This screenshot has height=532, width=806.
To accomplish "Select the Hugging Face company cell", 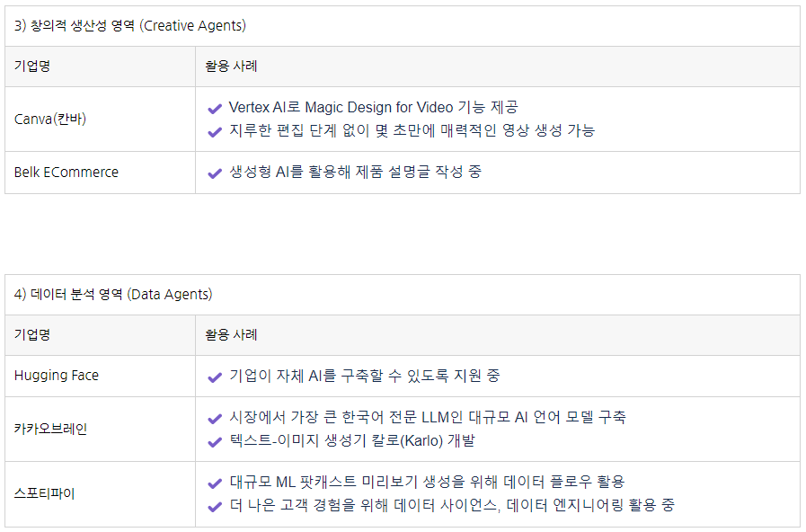I will click(x=101, y=377).
